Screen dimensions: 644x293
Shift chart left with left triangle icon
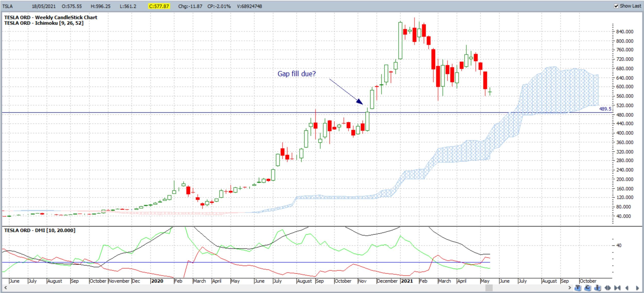pos(627,288)
